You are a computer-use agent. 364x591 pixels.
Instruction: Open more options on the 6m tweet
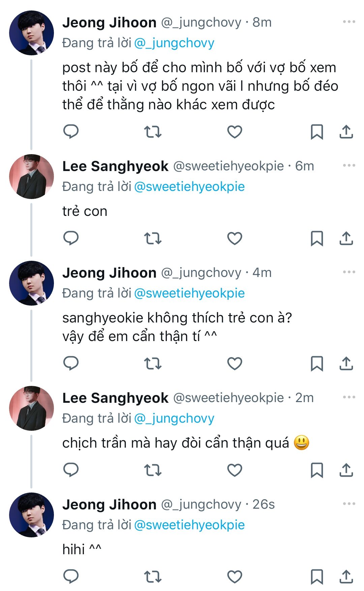pos(349,166)
